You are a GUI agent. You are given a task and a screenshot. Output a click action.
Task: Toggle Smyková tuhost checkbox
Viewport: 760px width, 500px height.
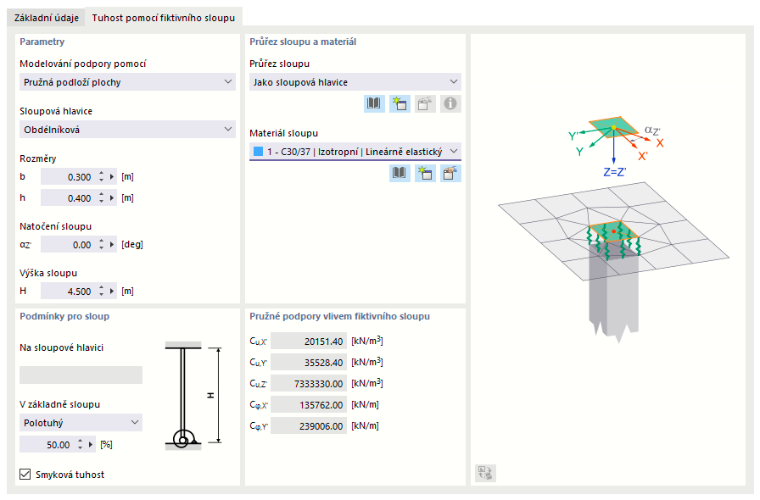25,474
